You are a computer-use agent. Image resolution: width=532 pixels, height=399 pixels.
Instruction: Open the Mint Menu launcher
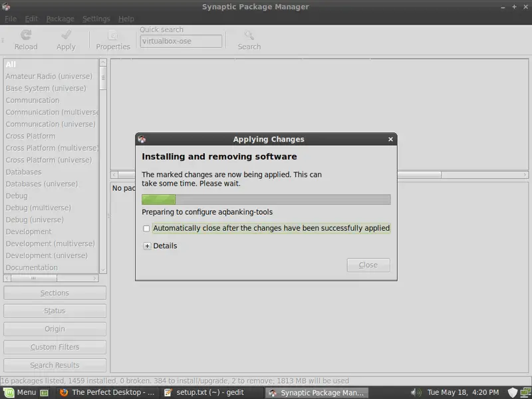(20, 392)
